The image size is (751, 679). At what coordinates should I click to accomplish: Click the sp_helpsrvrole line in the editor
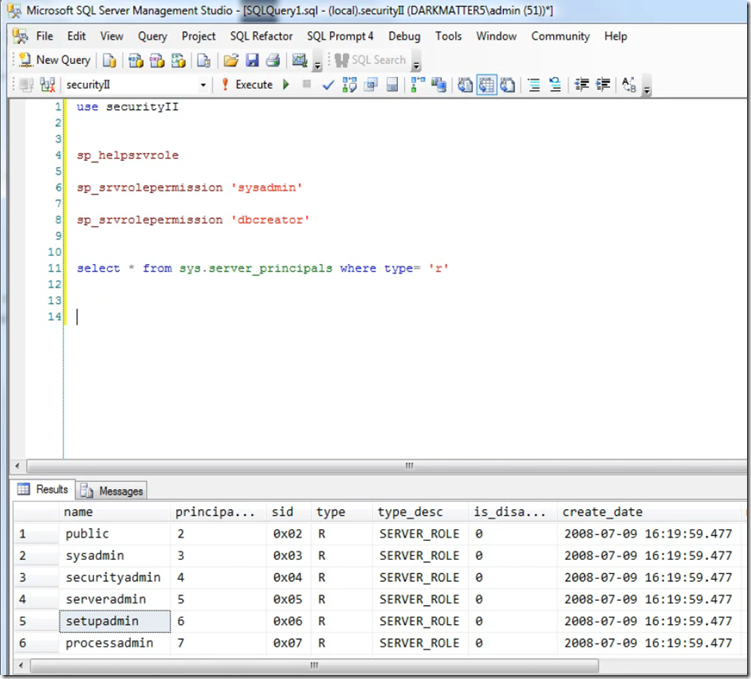click(127, 155)
